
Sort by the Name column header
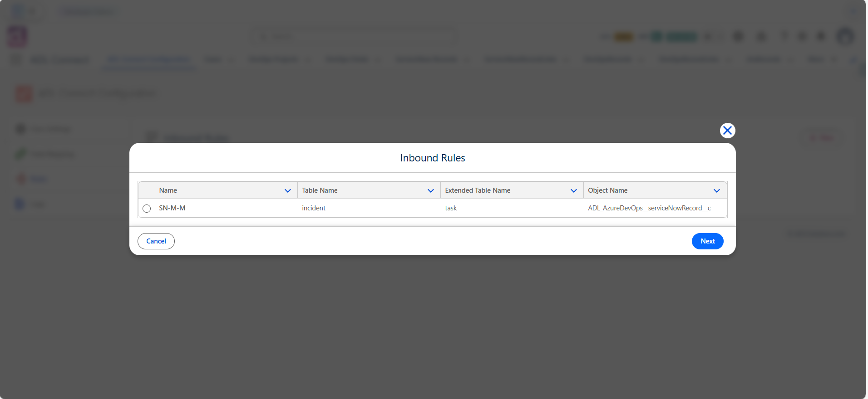point(168,190)
